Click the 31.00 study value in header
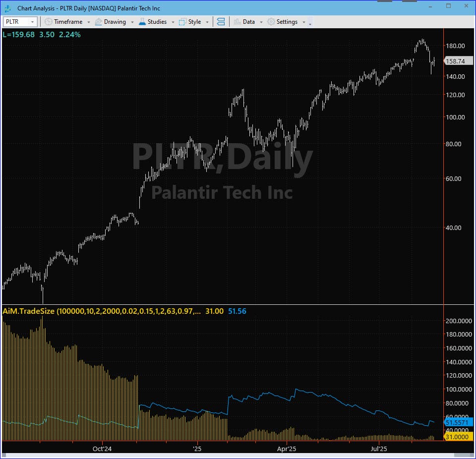 pos(214,311)
